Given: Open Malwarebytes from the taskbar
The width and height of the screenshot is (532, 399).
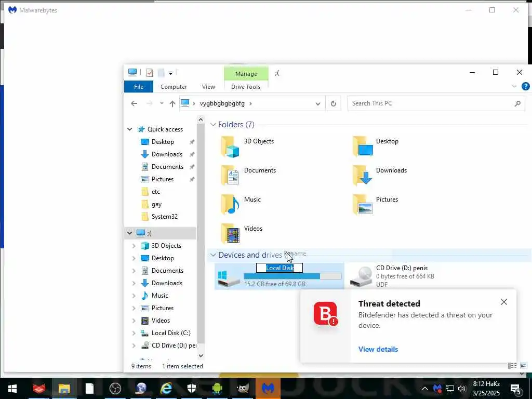Looking at the screenshot, I should (x=268, y=389).
